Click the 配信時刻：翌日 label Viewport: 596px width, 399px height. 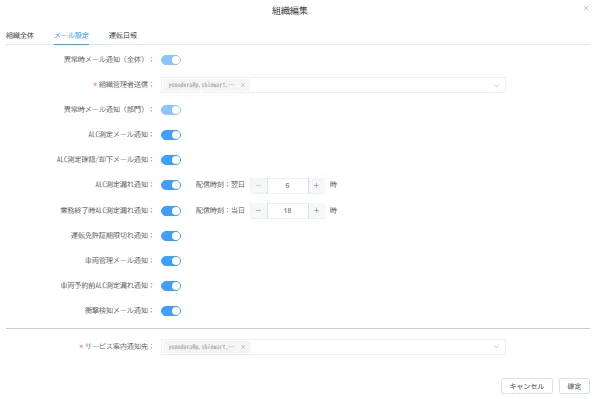pos(220,185)
